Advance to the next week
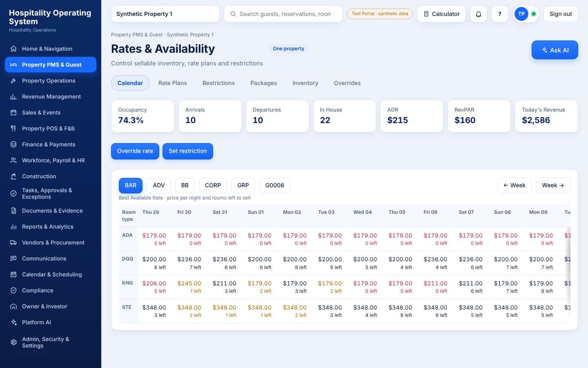This screenshot has height=368, width=588. [553, 185]
